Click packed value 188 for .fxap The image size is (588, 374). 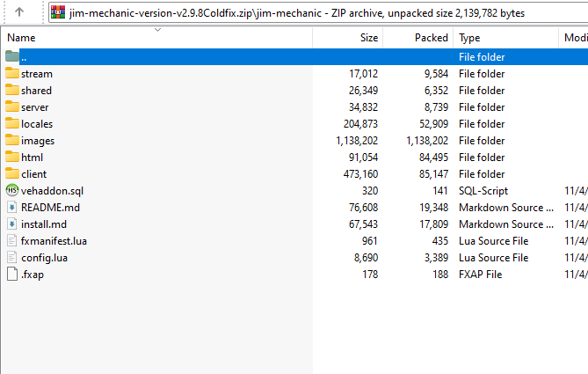[x=440, y=275]
